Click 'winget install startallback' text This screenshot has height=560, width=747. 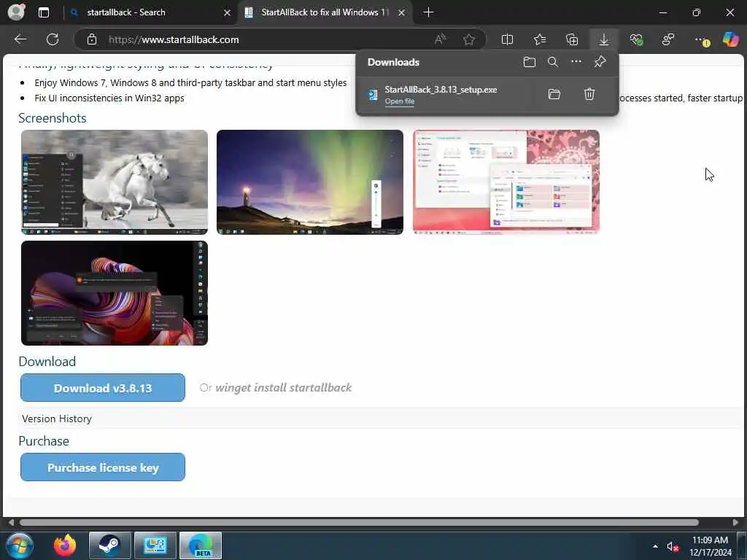284,388
